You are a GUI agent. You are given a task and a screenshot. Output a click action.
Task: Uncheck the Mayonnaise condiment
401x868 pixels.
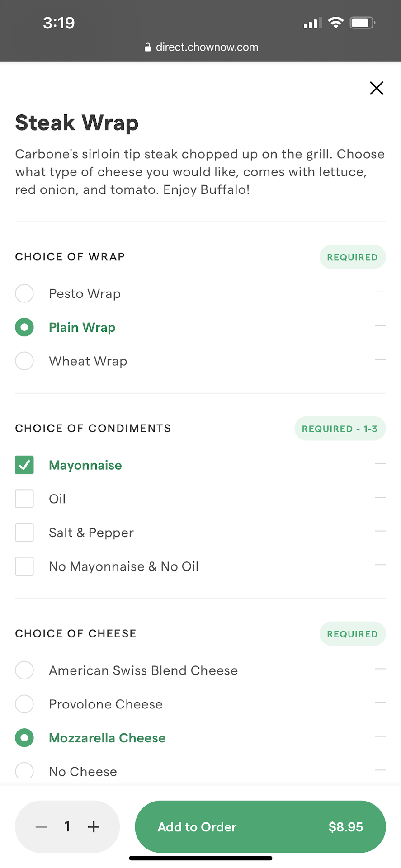pos(24,465)
